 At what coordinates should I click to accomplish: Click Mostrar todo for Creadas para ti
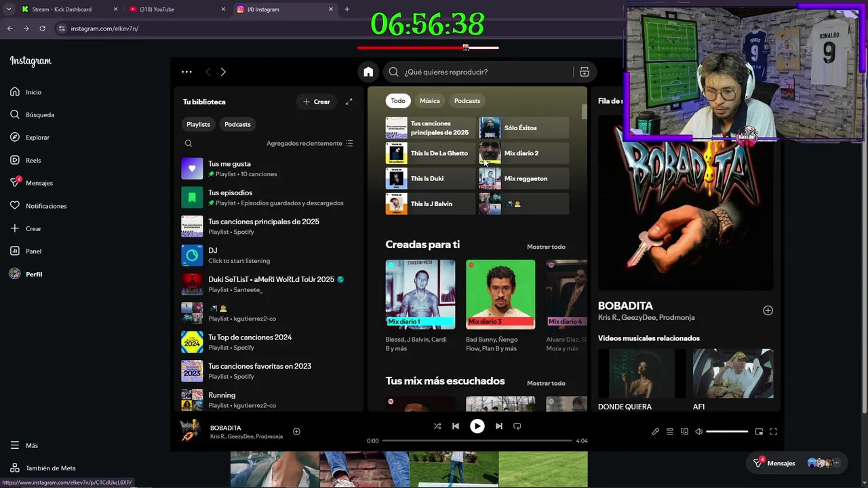pos(546,247)
